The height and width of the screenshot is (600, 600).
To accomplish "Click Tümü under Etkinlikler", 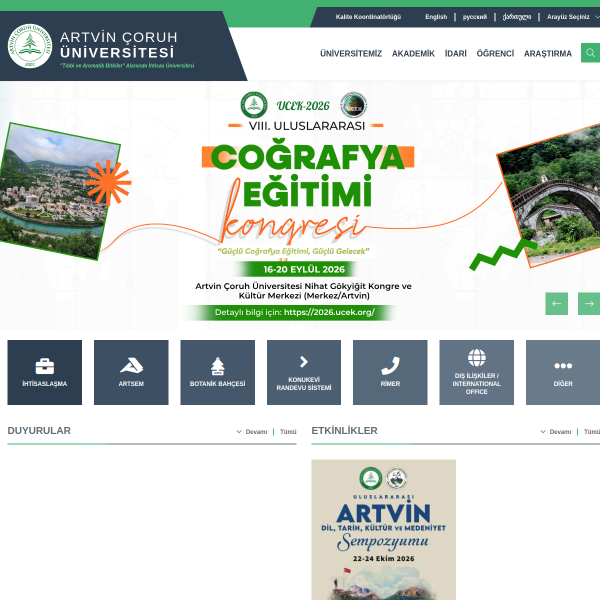I will [592, 432].
